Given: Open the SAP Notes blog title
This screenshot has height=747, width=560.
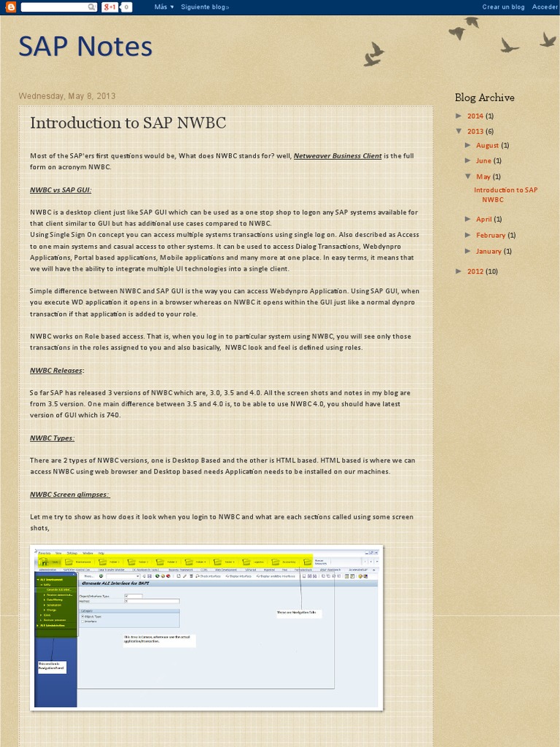Looking at the screenshot, I should tap(85, 47).
